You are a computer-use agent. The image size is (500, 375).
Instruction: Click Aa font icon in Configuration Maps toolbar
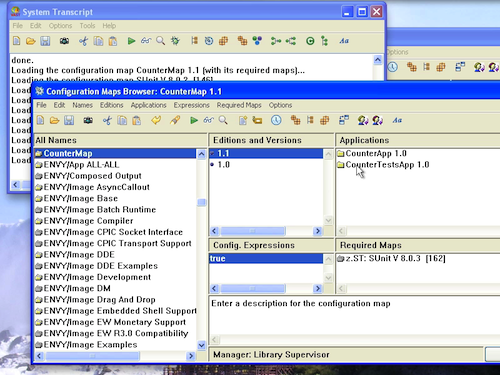tap(397, 120)
